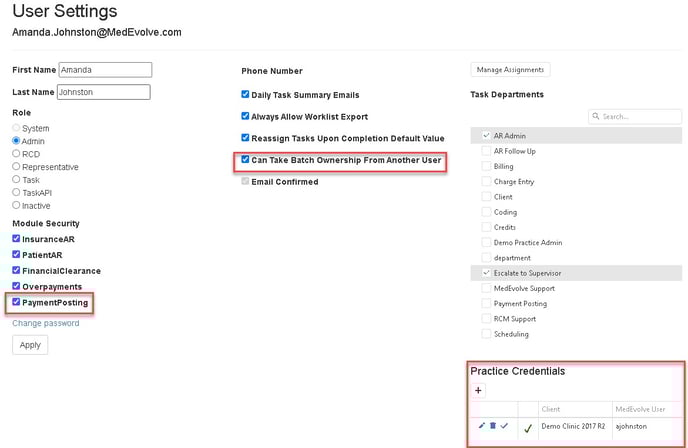
Task: Select the System role radio button
Action: (x=16, y=129)
